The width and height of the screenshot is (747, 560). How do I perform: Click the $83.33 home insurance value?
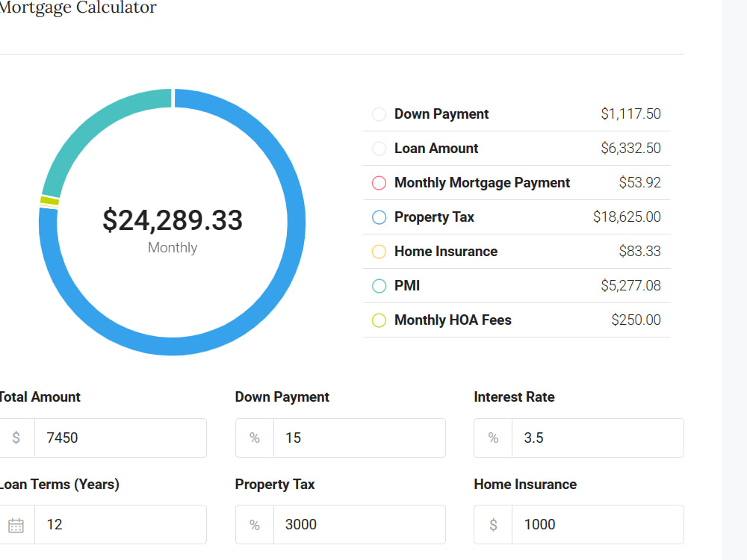640,251
